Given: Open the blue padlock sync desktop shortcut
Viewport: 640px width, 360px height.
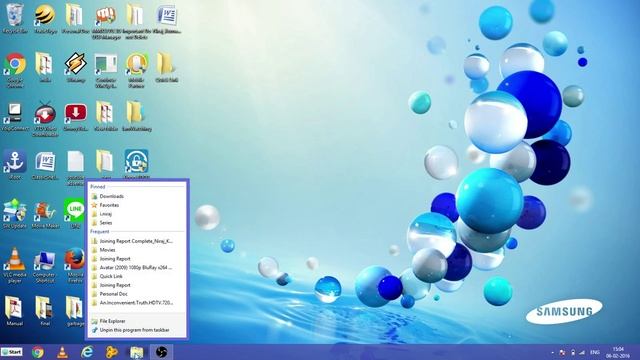Looking at the screenshot, I should (136, 163).
